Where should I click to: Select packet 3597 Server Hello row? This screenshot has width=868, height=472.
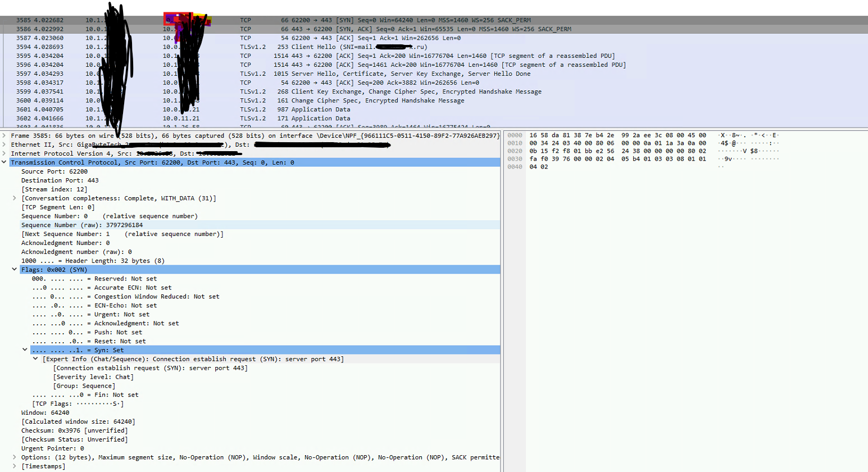[x=434, y=74]
